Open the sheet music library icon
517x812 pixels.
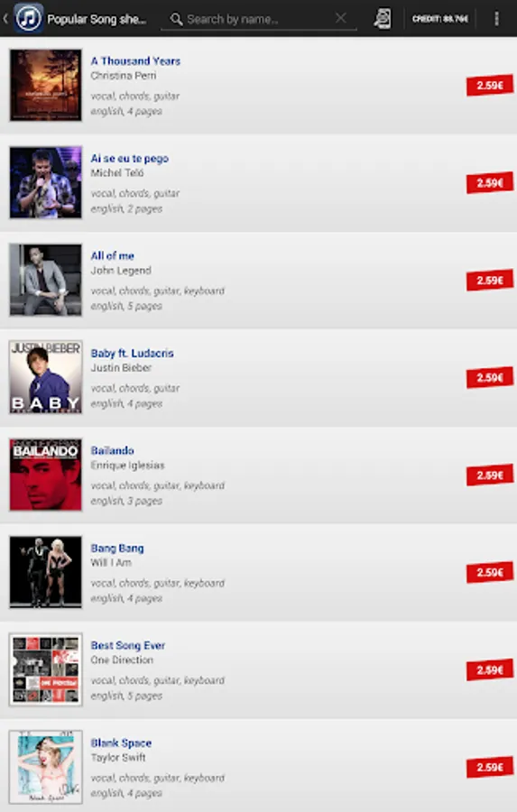point(383,19)
